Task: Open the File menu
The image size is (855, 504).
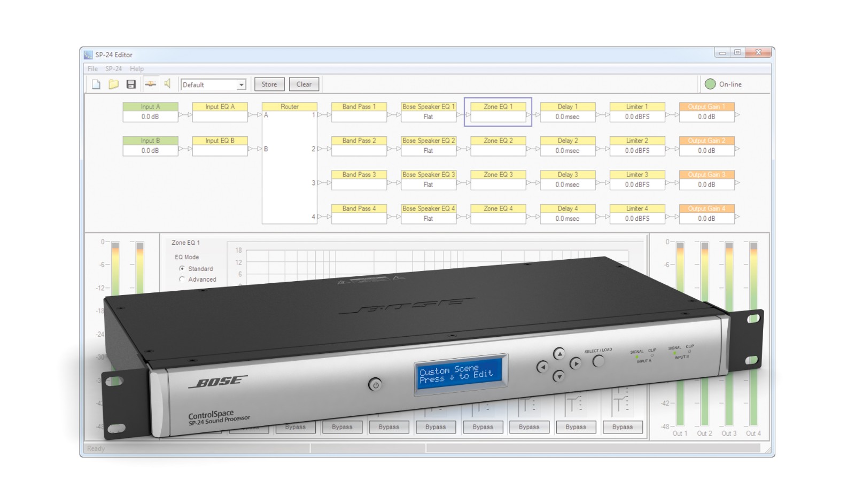Action: (x=92, y=68)
